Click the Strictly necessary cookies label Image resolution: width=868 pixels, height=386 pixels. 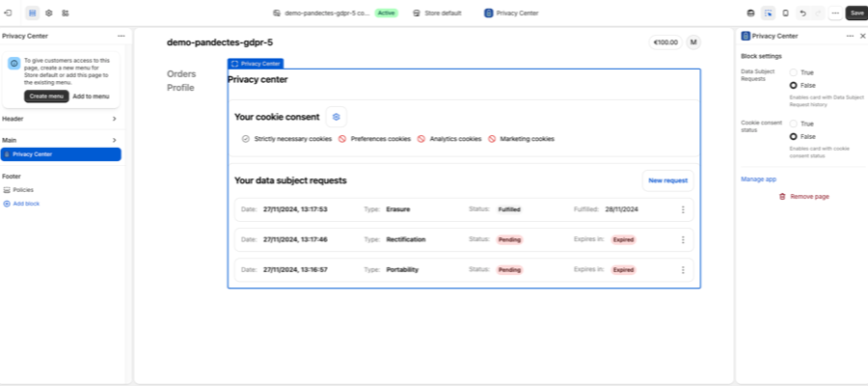pos(293,139)
